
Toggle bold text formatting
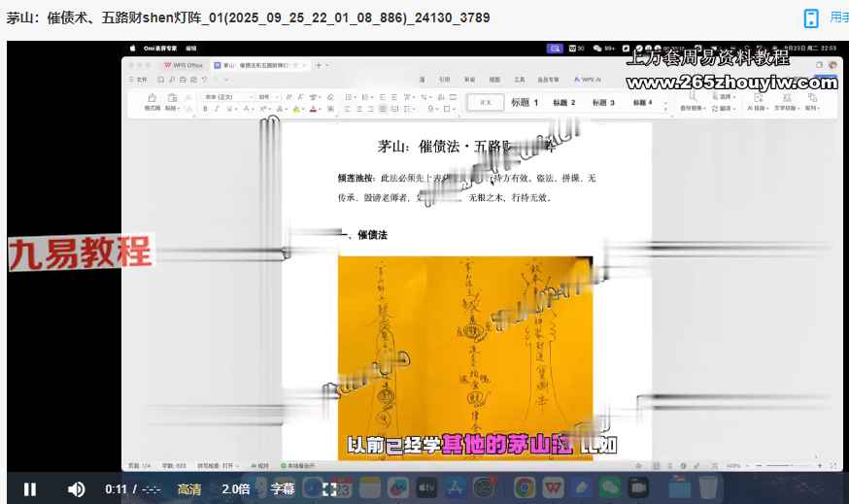click(x=206, y=109)
